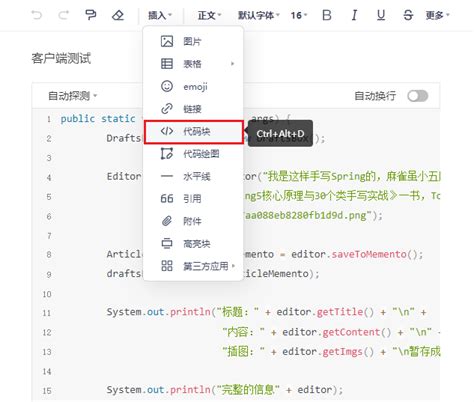Viewport: 474px width, 402px height.
Task: Expand the 第三方应用 submenu arrow
Action: 233,266
